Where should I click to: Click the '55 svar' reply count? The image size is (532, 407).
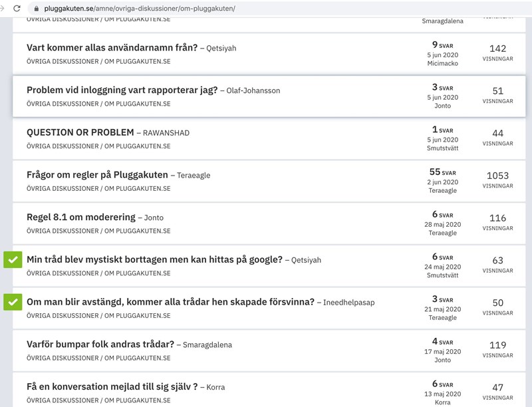click(x=442, y=172)
